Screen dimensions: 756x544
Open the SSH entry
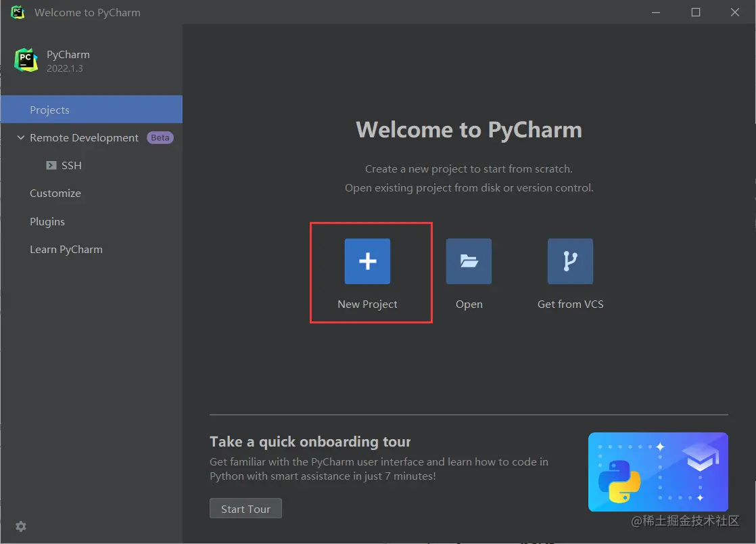(x=72, y=165)
